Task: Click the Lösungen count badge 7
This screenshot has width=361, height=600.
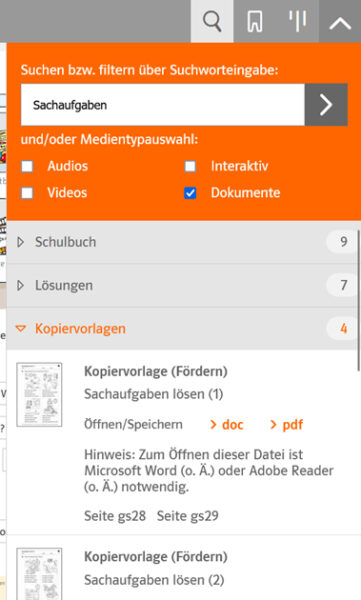Action: [343, 285]
